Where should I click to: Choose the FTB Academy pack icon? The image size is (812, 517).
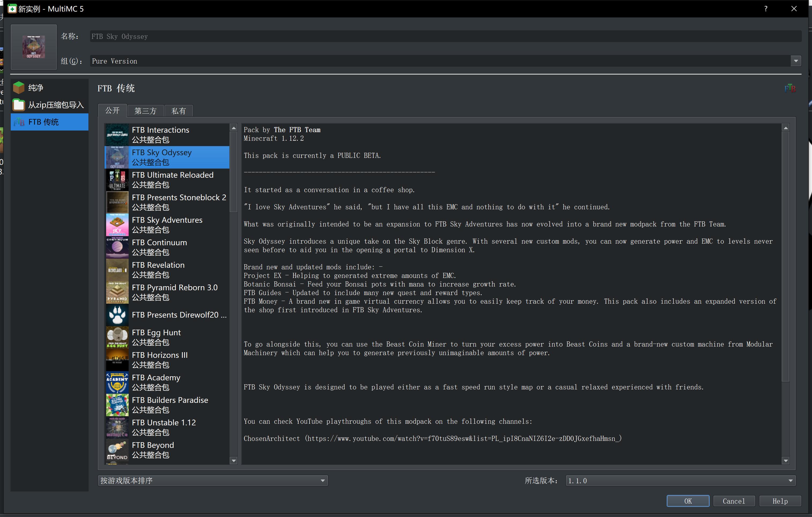[117, 382]
